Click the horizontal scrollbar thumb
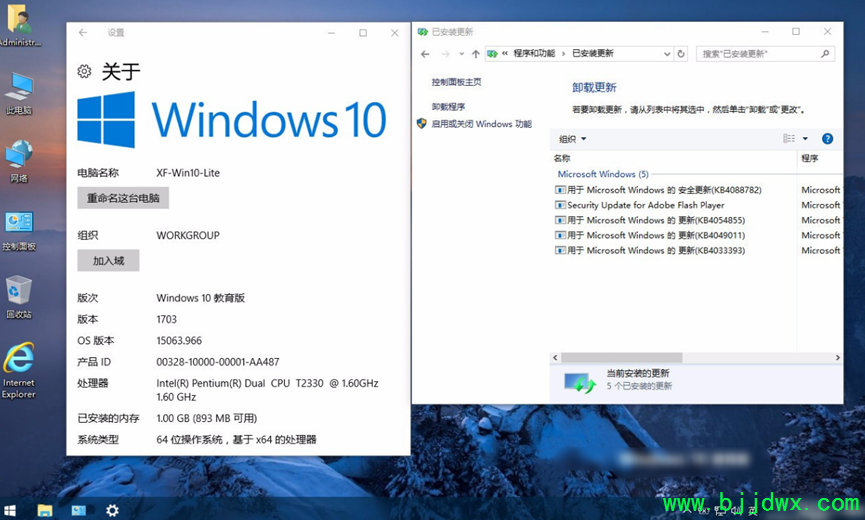865x520 pixels. point(622,357)
